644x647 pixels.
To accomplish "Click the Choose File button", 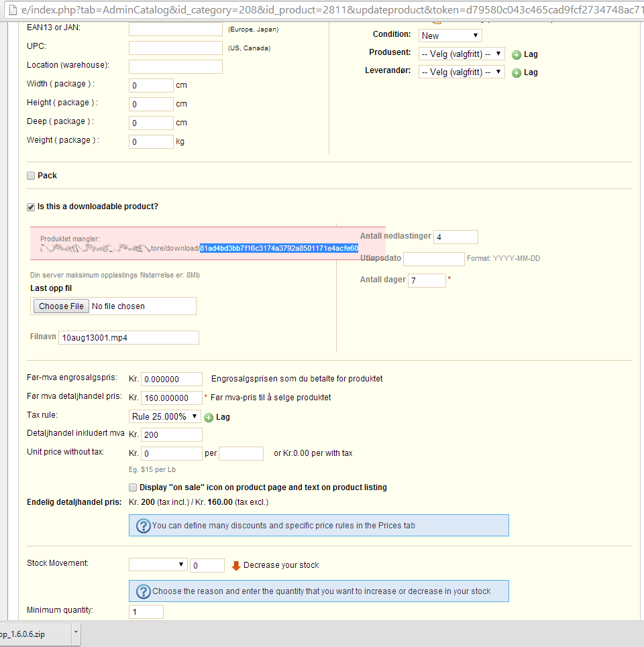I will tap(61, 306).
